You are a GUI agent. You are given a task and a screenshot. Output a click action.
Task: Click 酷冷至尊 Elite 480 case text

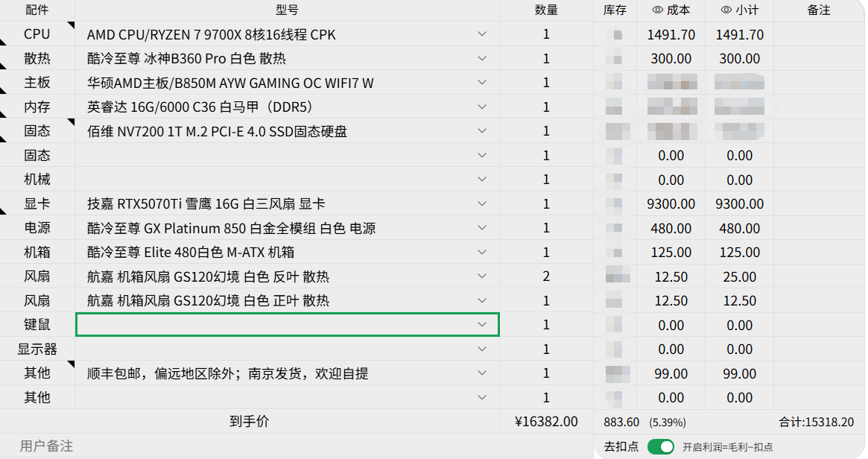[x=191, y=253]
